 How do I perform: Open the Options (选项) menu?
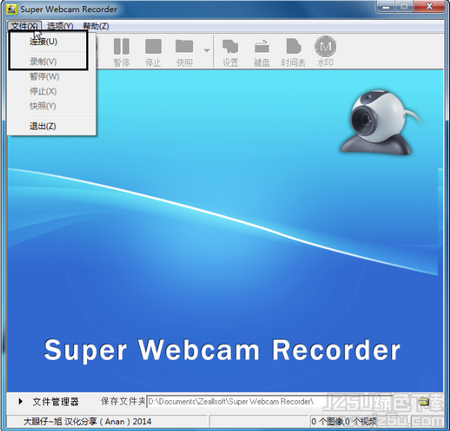click(x=60, y=26)
